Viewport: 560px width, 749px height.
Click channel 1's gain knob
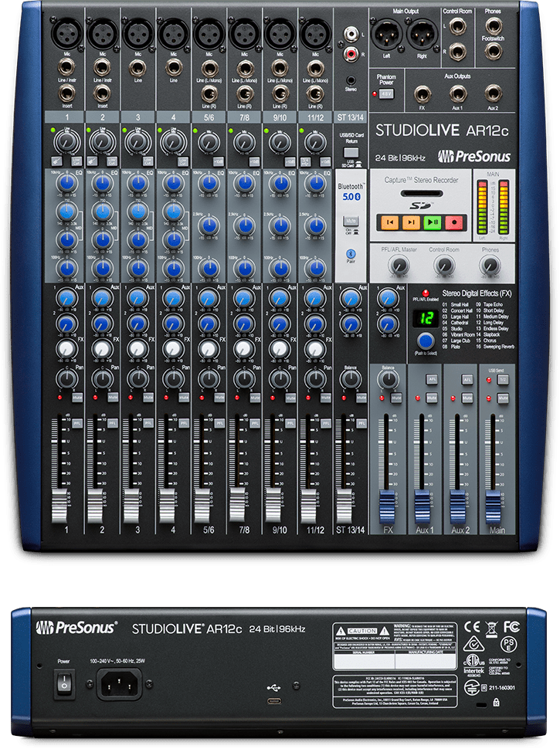click(x=67, y=141)
